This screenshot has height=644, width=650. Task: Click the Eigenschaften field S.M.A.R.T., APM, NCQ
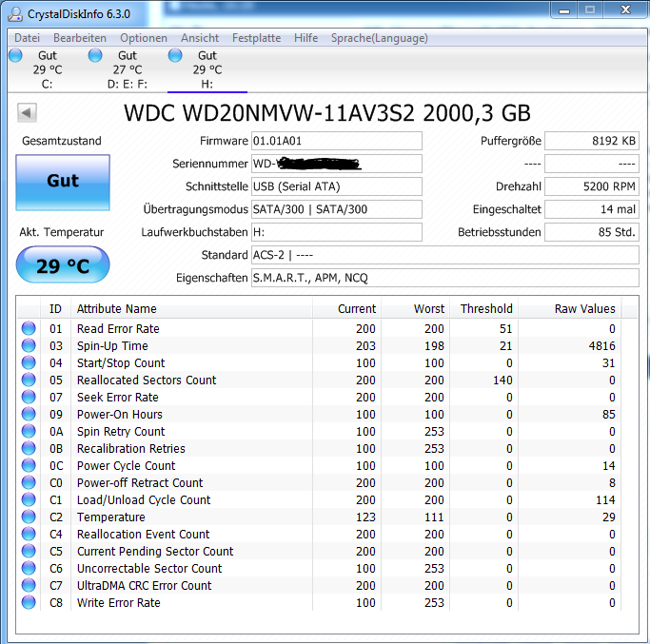[x=445, y=278]
